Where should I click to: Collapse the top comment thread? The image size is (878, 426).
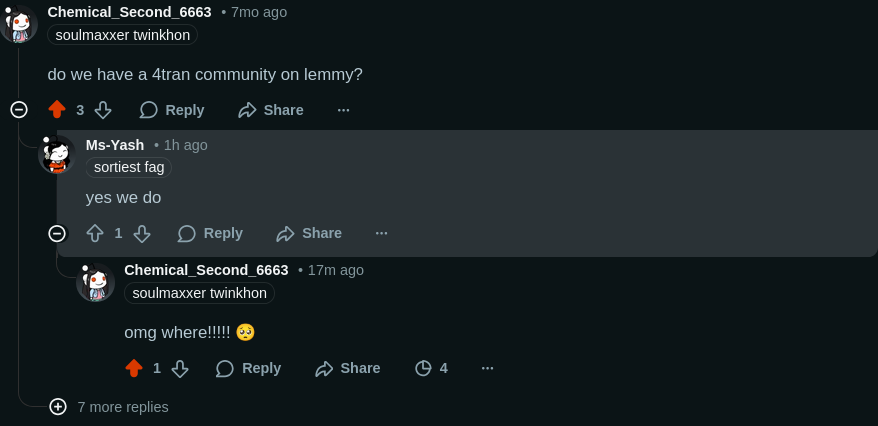click(x=19, y=110)
